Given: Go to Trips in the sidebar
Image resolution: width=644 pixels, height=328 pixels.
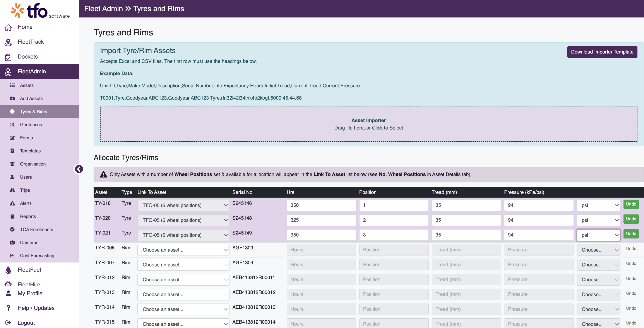Looking at the screenshot, I should pos(39,190).
